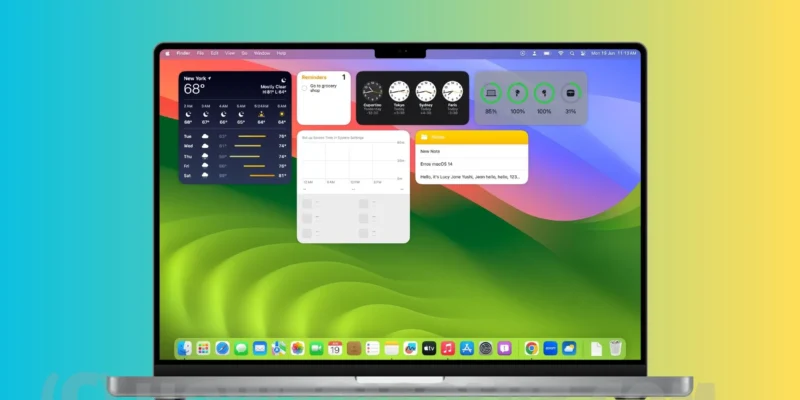The height and width of the screenshot is (400, 800).
Task: Click the yellow Notes widget header
Action: (471, 137)
